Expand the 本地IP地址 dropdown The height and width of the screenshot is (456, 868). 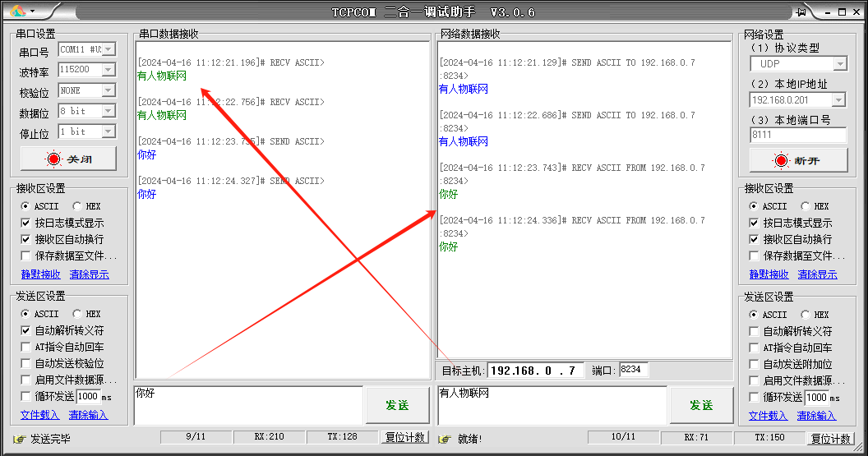tap(839, 100)
